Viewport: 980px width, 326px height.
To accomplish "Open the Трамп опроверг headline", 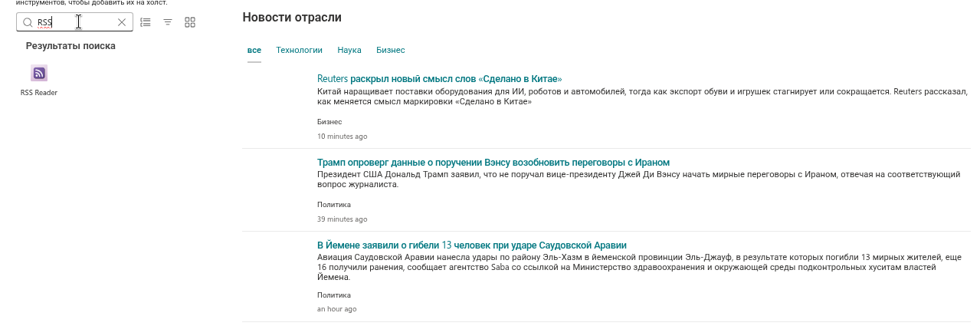I will click(x=493, y=163).
